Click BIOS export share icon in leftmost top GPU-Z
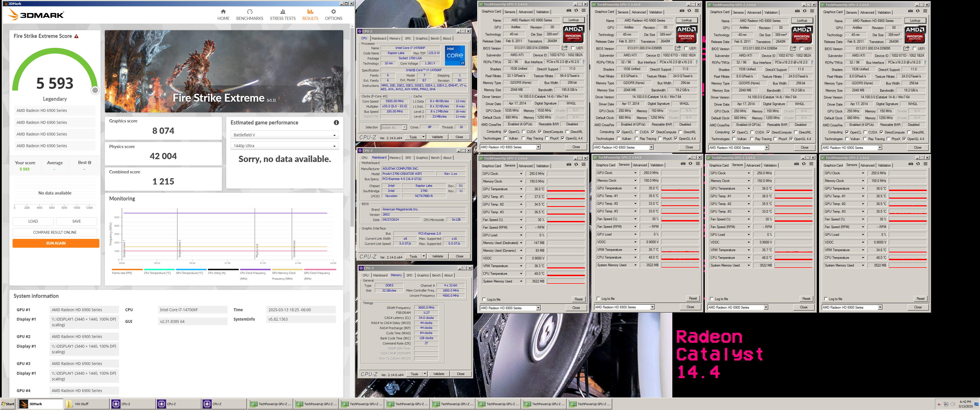The height and width of the screenshot is (410, 980). coord(565,48)
